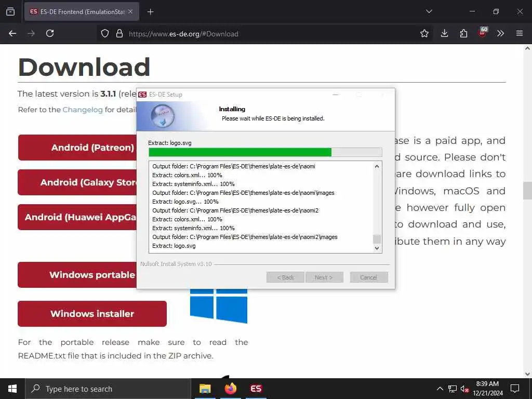Go back to previous page

(12, 33)
